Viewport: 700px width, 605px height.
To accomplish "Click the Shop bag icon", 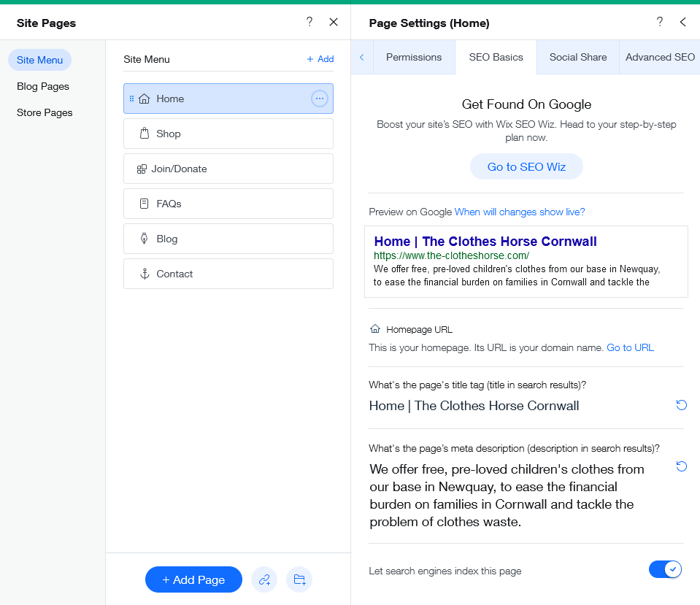I will click(x=145, y=134).
